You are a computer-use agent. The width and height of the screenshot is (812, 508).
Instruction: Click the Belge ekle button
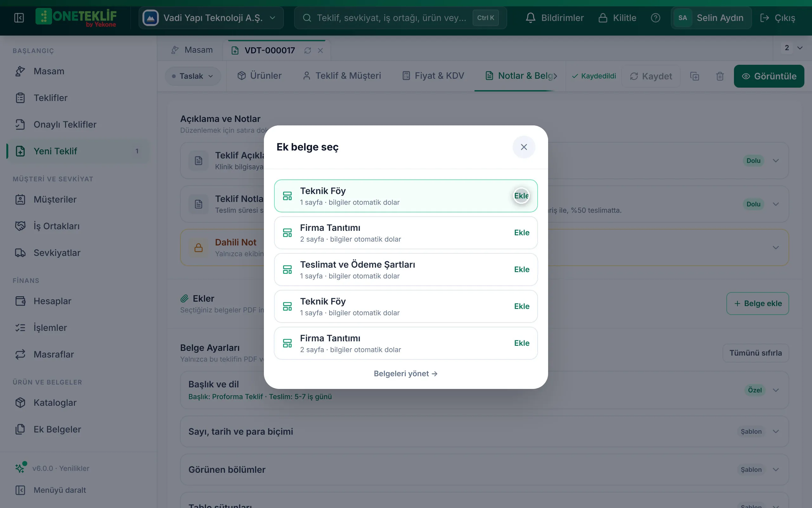click(757, 304)
